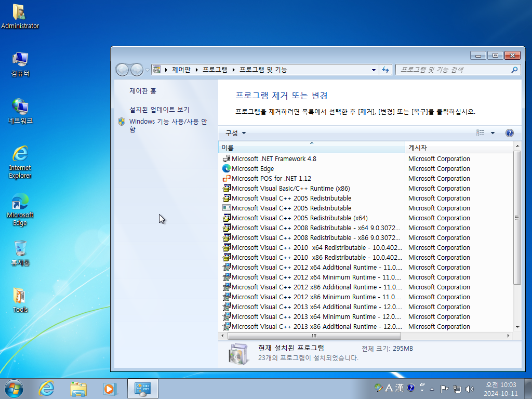Click the IME 漢 Hanja button

[400, 388]
